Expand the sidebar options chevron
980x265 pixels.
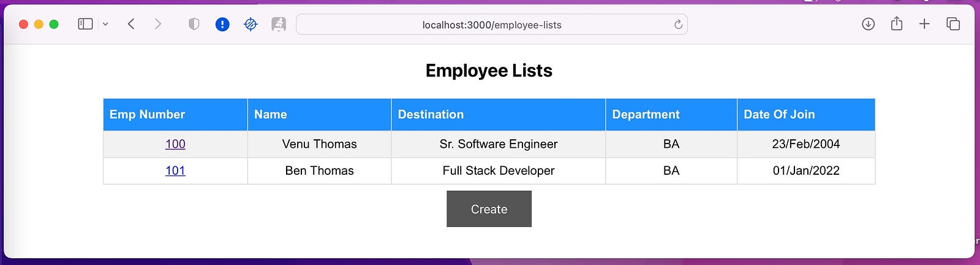click(x=105, y=25)
